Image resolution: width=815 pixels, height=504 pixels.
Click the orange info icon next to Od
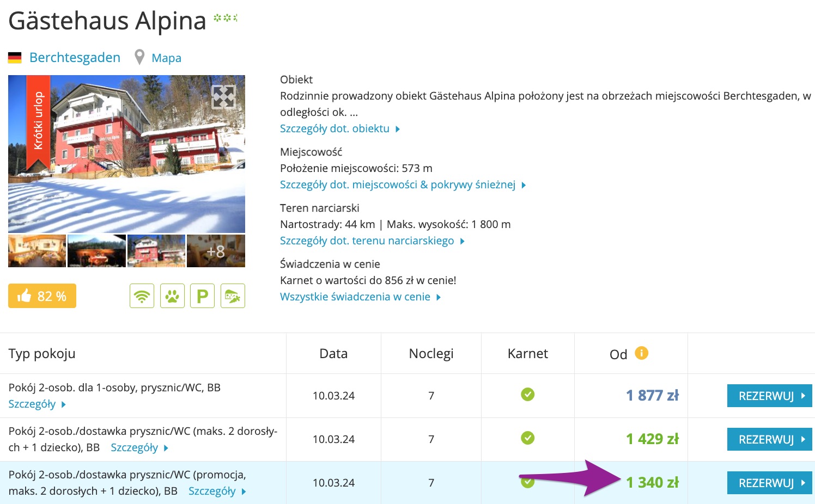point(642,353)
